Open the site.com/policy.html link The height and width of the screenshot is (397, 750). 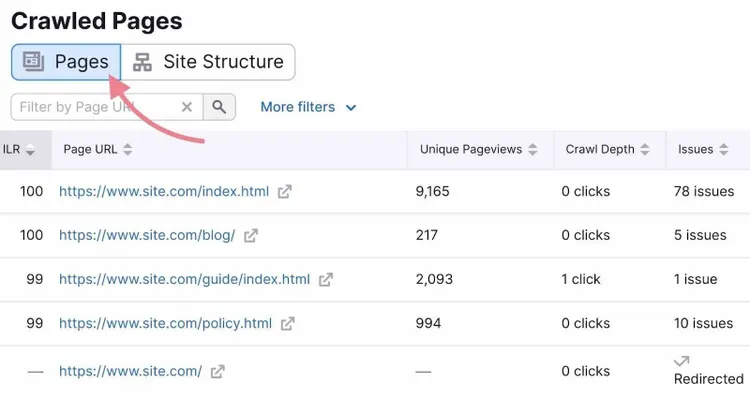[x=165, y=323]
